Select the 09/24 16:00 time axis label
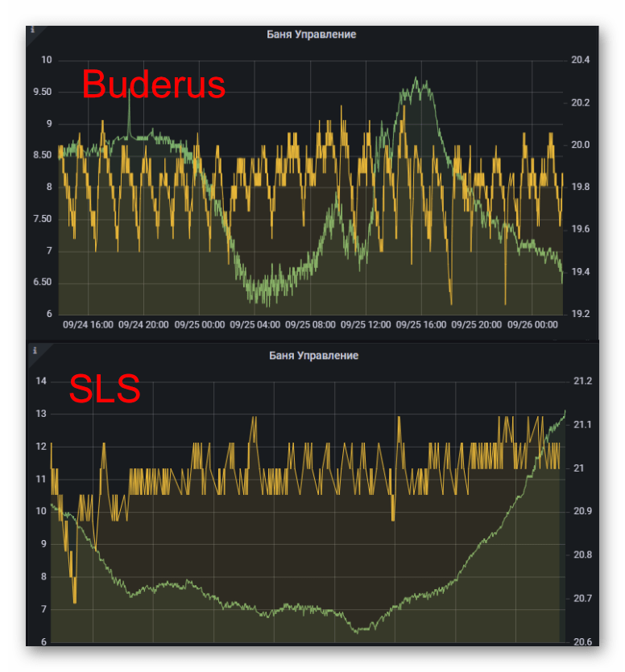The width and height of the screenshot is (625, 672). pos(88,325)
